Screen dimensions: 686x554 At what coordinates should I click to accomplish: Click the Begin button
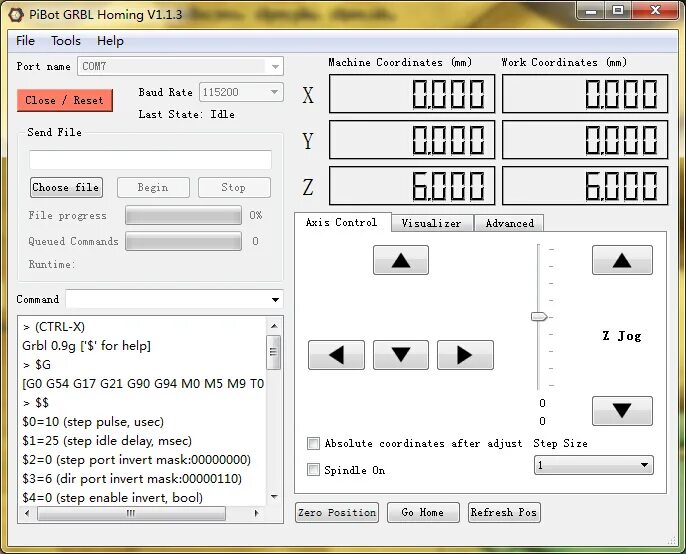pyautogui.click(x=153, y=187)
